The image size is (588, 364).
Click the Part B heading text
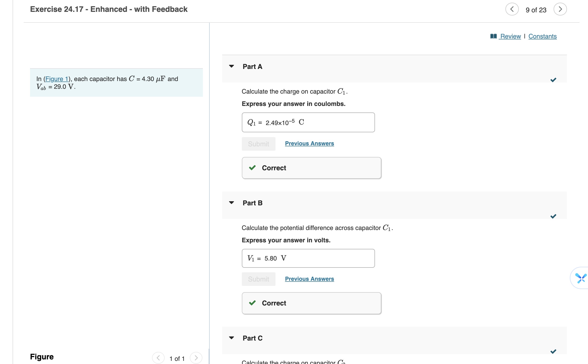click(x=252, y=203)
